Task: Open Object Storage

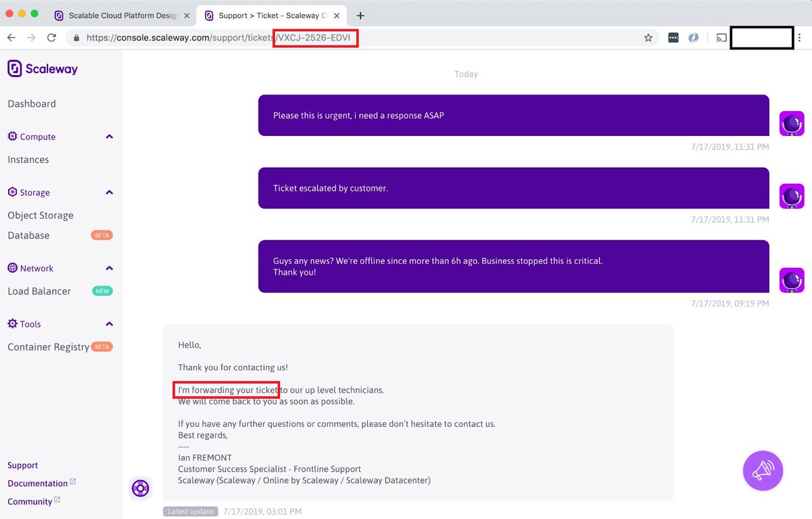Action: 41,215
